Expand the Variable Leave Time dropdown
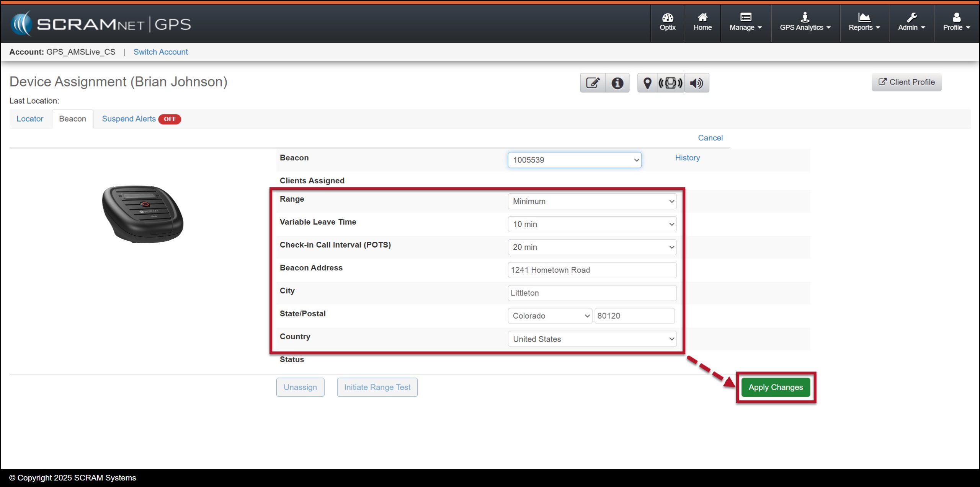Viewport: 980px width, 487px height. 592,224
